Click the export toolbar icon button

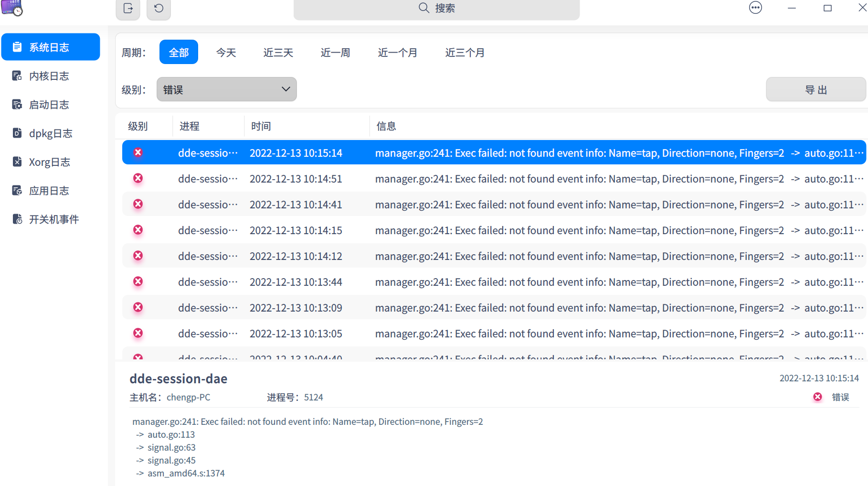pos(128,9)
